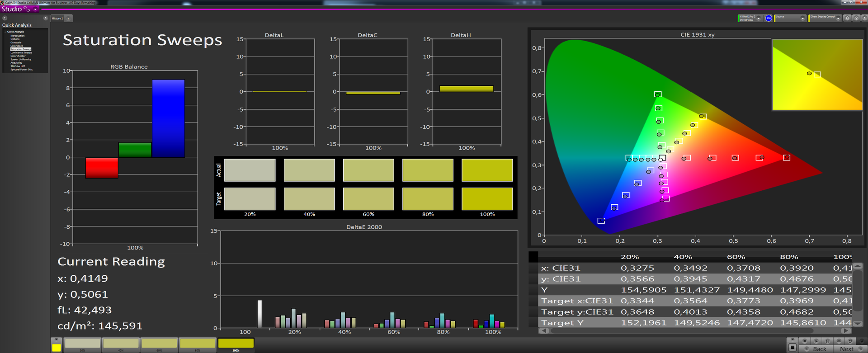Select the 100% yellow swatch in bottom strip
This screenshot has height=353, width=868.
[236, 344]
